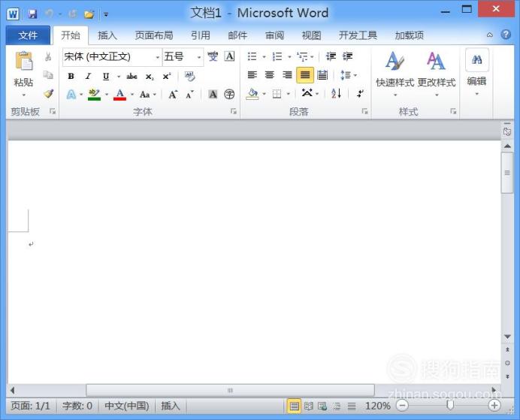
Task: Switch to full screen reading view
Action: [308, 406]
